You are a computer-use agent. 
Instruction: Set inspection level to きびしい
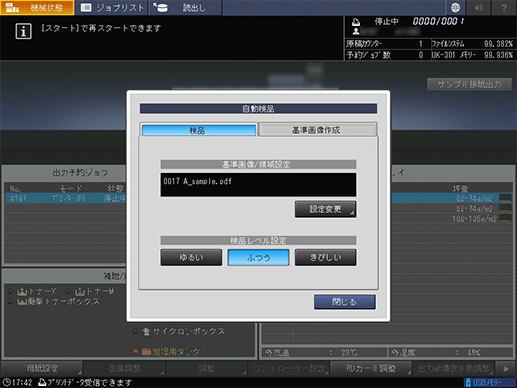326,257
